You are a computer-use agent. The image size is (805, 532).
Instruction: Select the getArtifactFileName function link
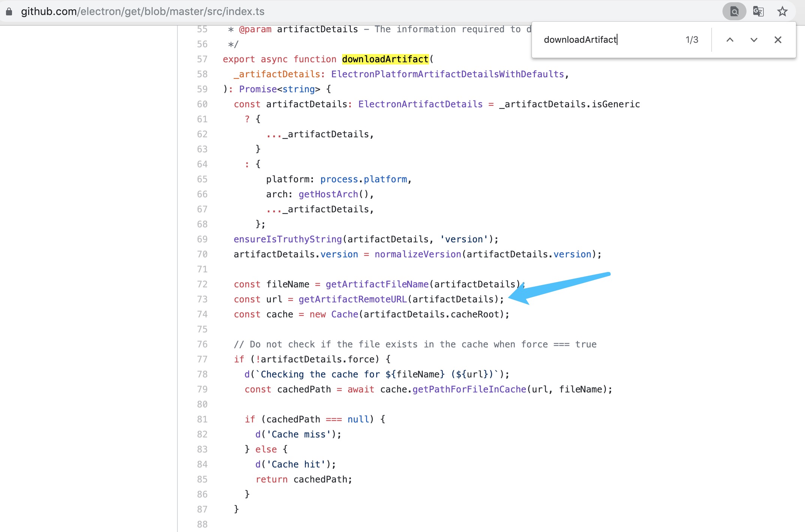pyautogui.click(x=378, y=284)
